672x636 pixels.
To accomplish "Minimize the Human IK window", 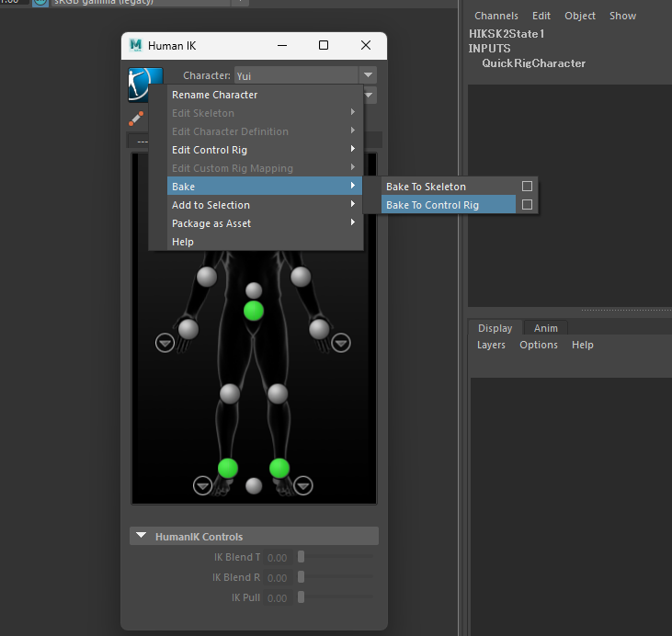I will coord(282,45).
